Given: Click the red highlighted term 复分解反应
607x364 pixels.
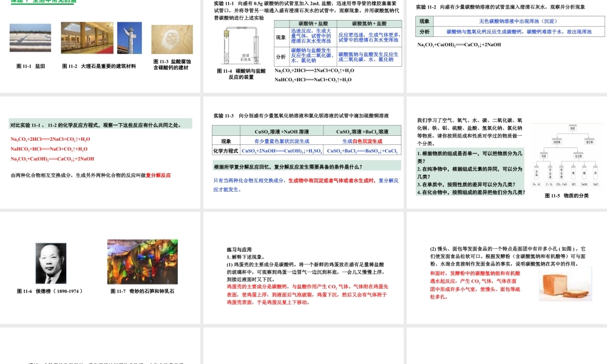Looking at the screenshot, I should tap(159, 175).
